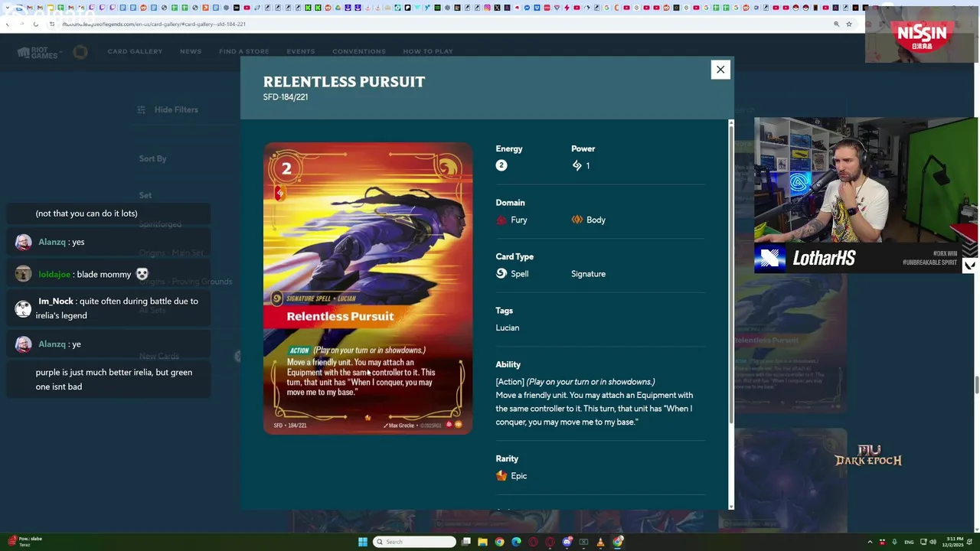The width and height of the screenshot is (980, 551).
Task: Open Discord from the taskbar
Action: [567, 542]
